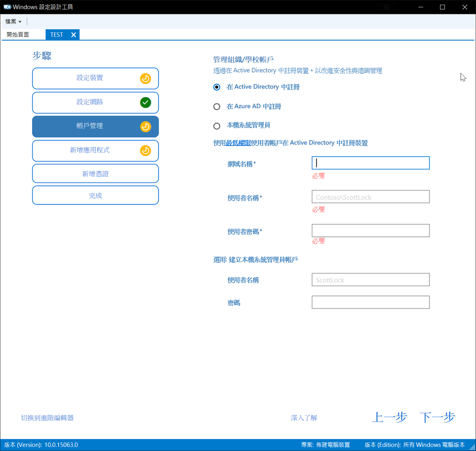Click 上一步 to go back
The image size is (476, 451).
[x=389, y=418]
